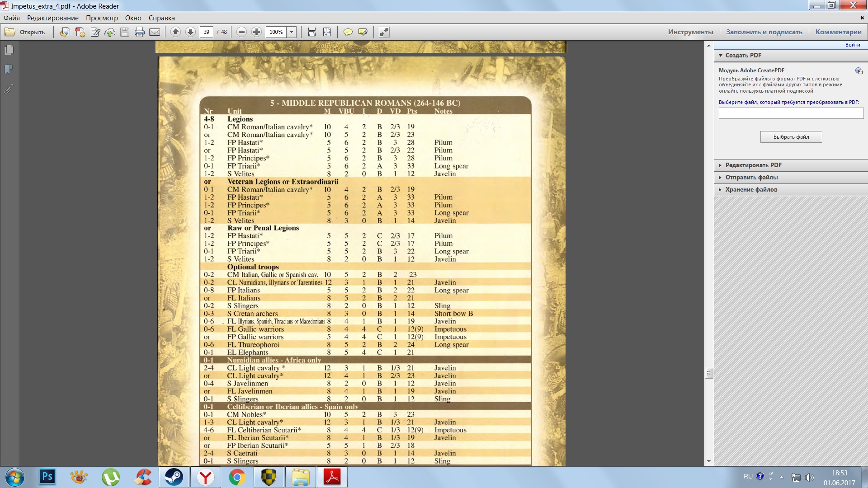The height and width of the screenshot is (488, 868).
Task: Open the Заполнить и подписать pane
Action: point(764,32)
